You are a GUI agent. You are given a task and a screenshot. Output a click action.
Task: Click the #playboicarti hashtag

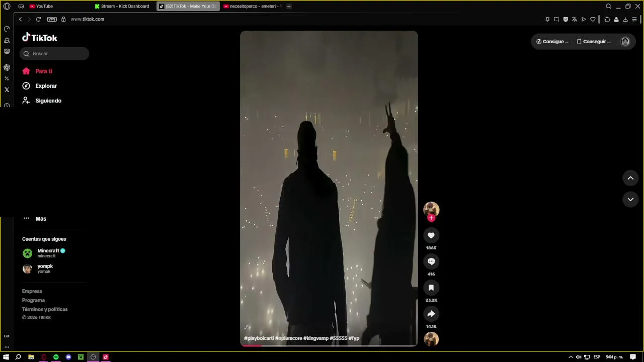(259, 338)
